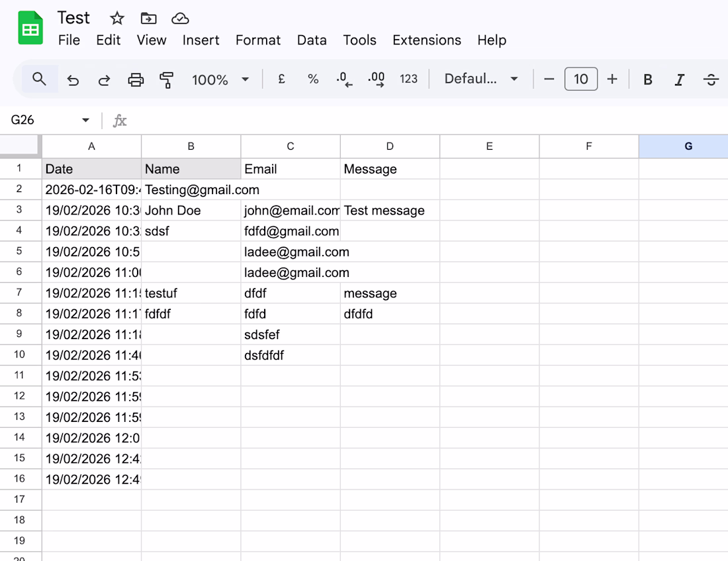
Task: Open the File menu
Action: tap(69, 40)
